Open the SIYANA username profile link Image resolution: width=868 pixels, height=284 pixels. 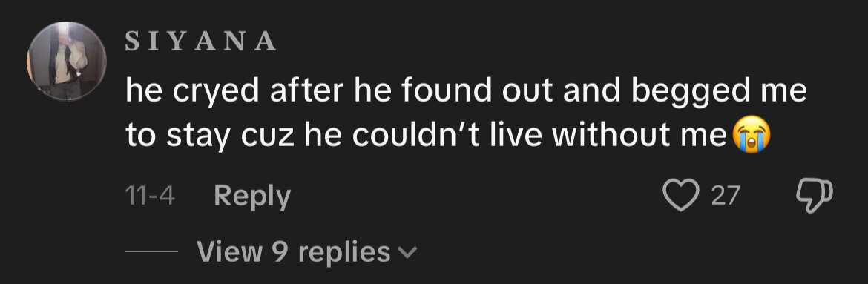pyautogui.click(x=200, y=41)
